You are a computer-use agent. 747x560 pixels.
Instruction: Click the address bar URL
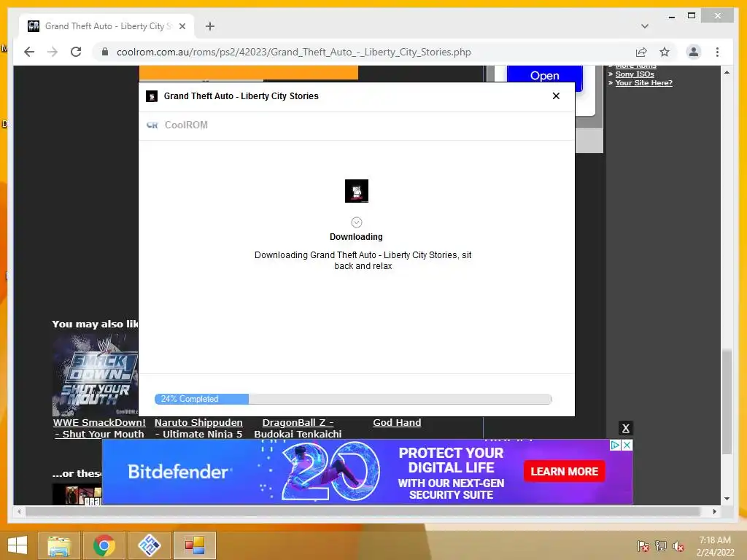293,52
